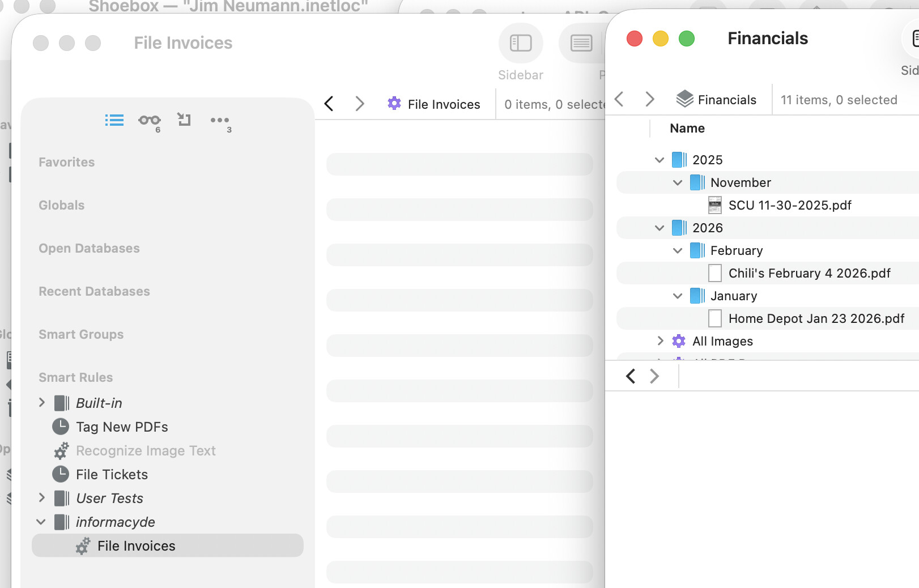Select the Recognize Image Text rule

click(146, 450)
